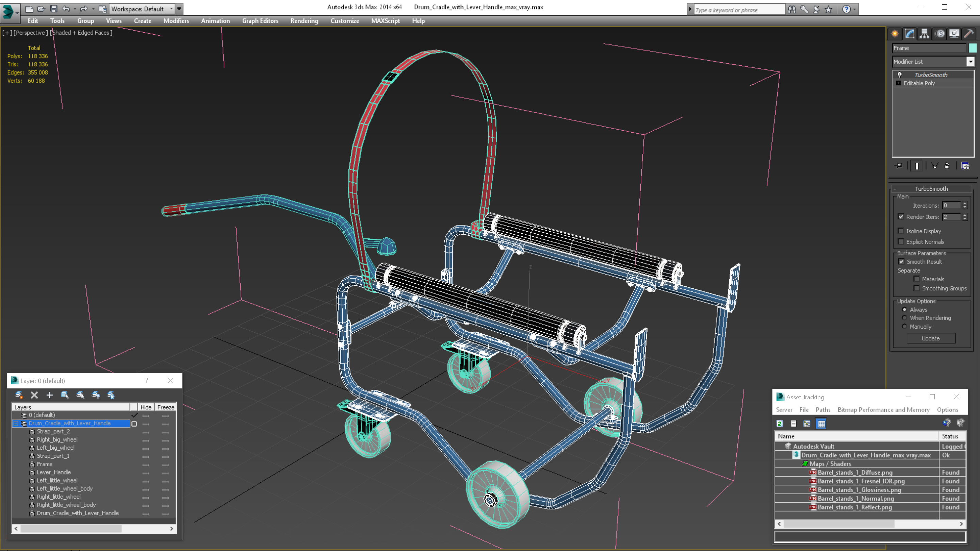This screenshot has width=980, height=551.
Task: Open Paths menu in Asset Tracking
Action: pos(823,410)
